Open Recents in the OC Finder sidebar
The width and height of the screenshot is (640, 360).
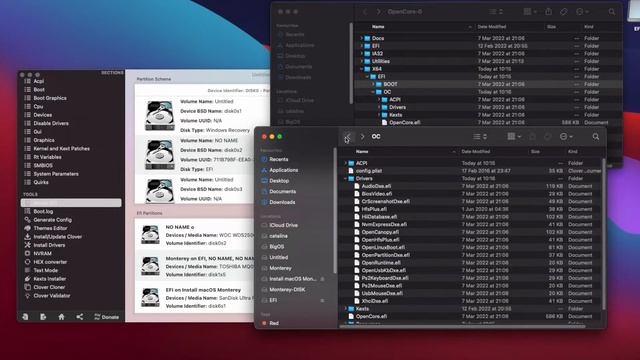pyautogui.click(x=278, y=159)
